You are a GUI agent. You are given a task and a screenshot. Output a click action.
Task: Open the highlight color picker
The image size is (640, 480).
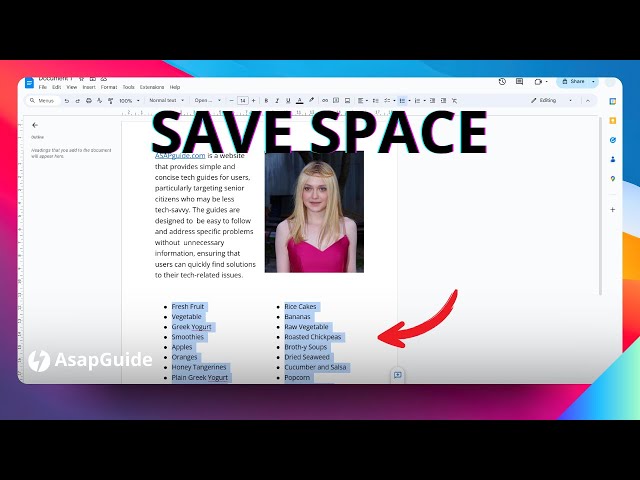[311, 100]
